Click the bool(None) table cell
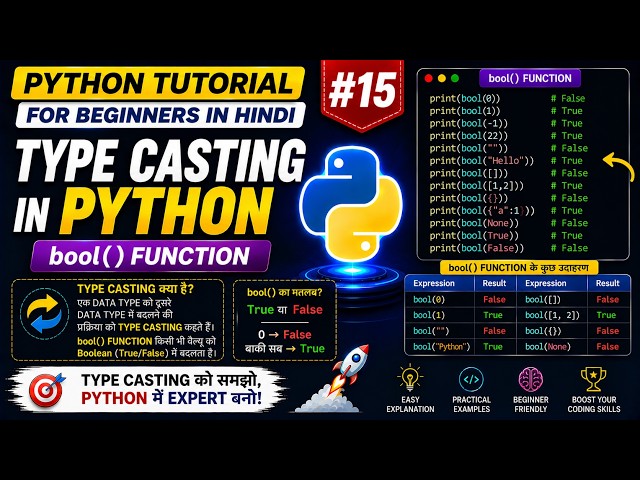 pyautogui.click(x=548, y=347)
